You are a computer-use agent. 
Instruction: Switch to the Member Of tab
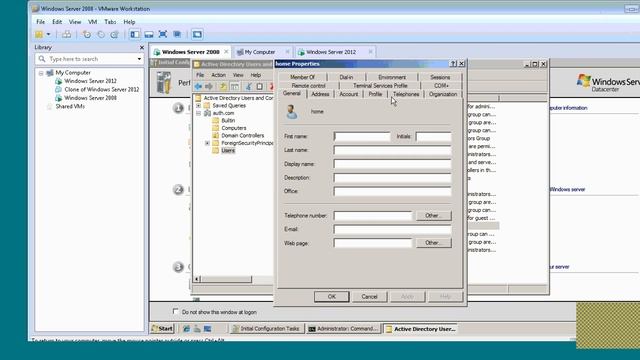[x=302, y=77]
